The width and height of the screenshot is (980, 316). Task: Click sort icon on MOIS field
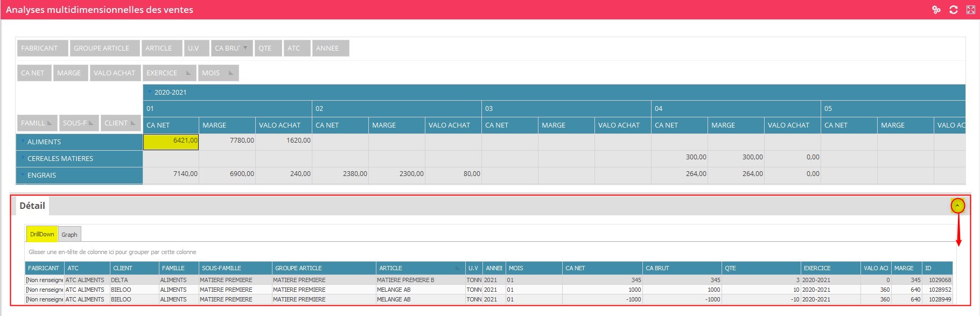coord(230,73)
